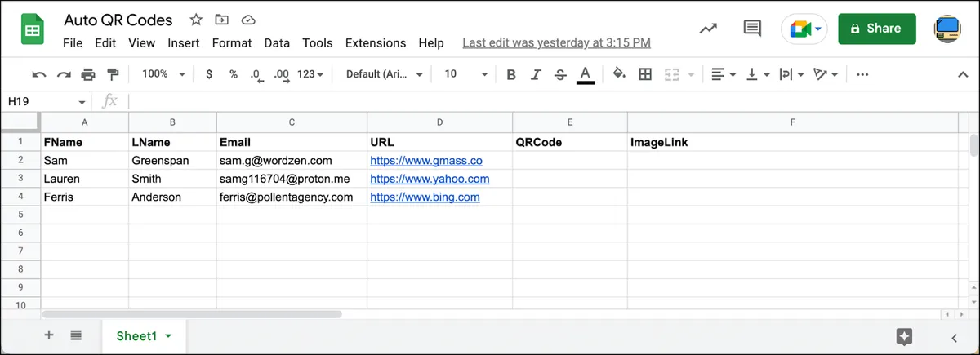Open the zoom 100% dropdown
This screenshot has width=980, height=355.
pos(163,74)
